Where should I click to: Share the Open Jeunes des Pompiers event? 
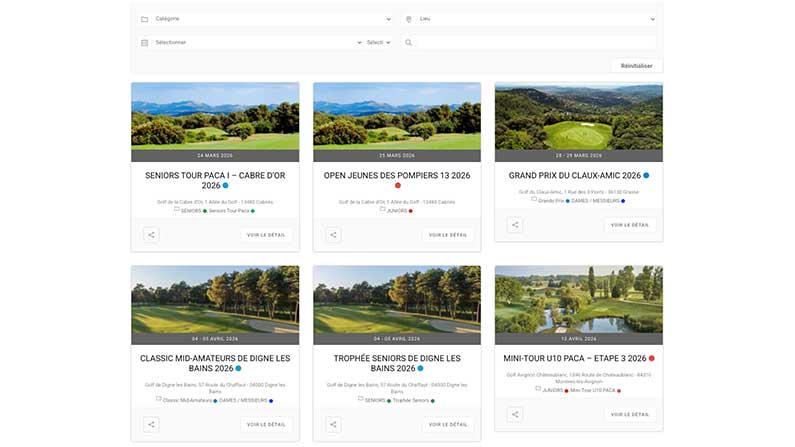point(333,235)
